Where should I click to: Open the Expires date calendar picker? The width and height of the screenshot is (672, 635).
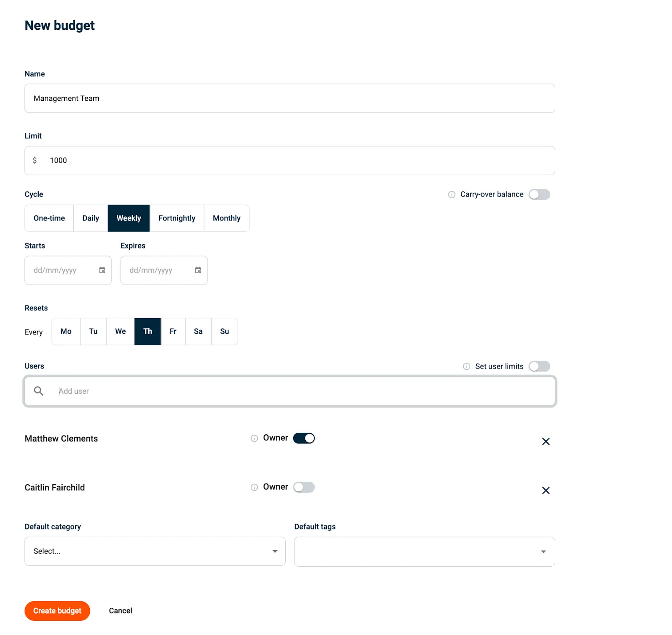(x=198, y=270)
